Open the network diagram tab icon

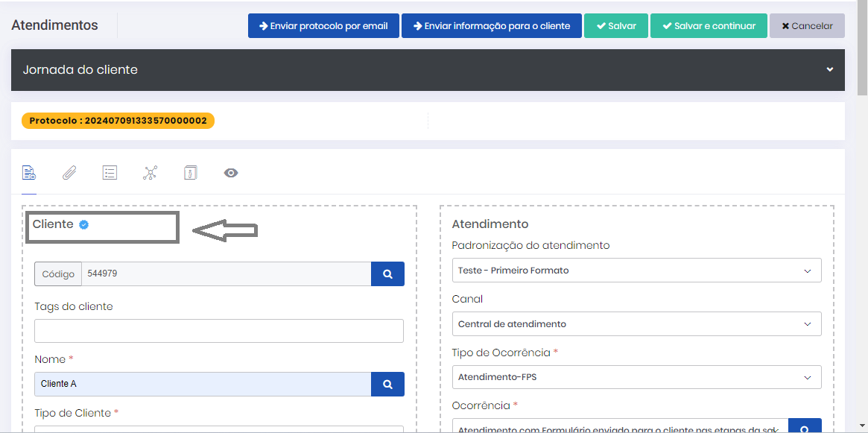click(150, 173)
